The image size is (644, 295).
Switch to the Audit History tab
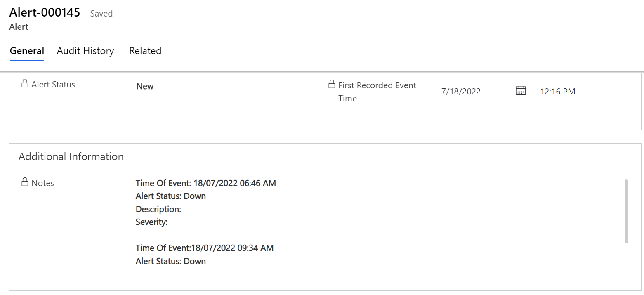pos(85,51)
